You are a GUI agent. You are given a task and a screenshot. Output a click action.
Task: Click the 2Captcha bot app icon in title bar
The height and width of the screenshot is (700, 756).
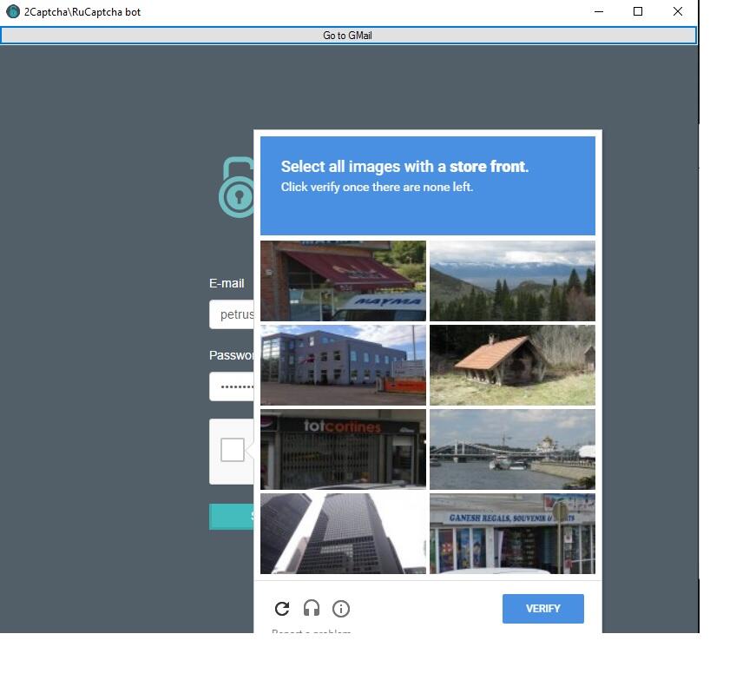[12, 11]
